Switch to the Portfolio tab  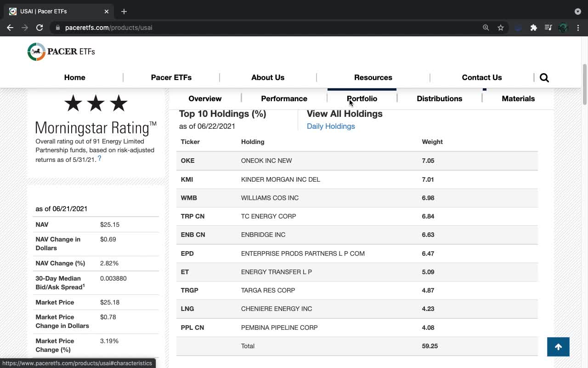(x=362, y=98)
